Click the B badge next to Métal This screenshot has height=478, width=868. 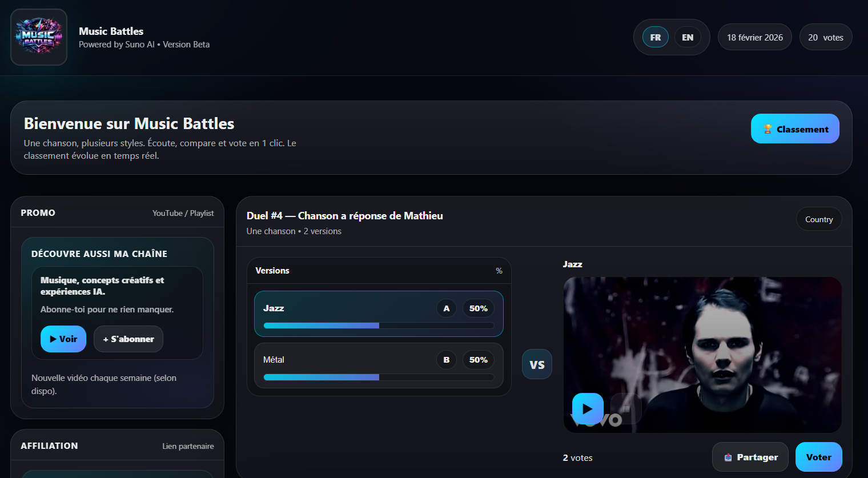(x=446, y=360)
